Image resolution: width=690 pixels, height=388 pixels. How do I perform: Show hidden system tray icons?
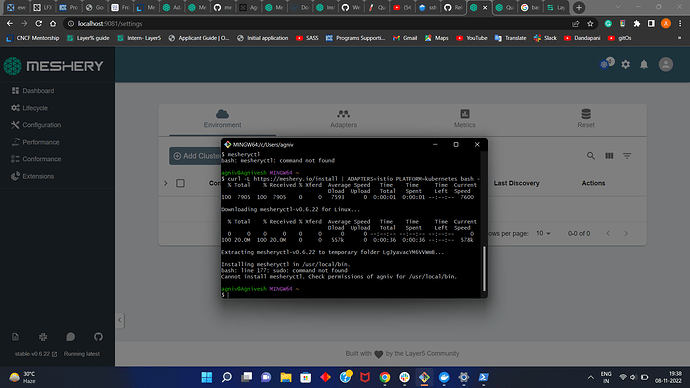pyautogui.click(x=590, y=377)
